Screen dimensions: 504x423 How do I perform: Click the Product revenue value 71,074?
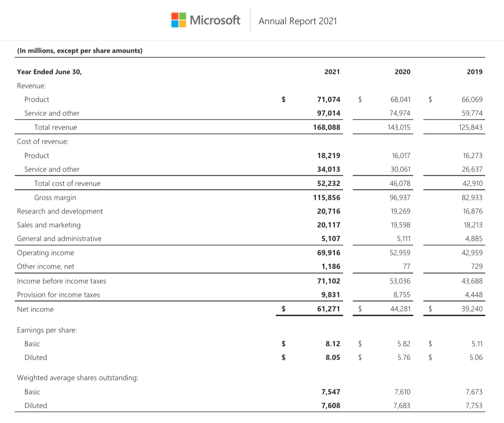coord(329,100)
